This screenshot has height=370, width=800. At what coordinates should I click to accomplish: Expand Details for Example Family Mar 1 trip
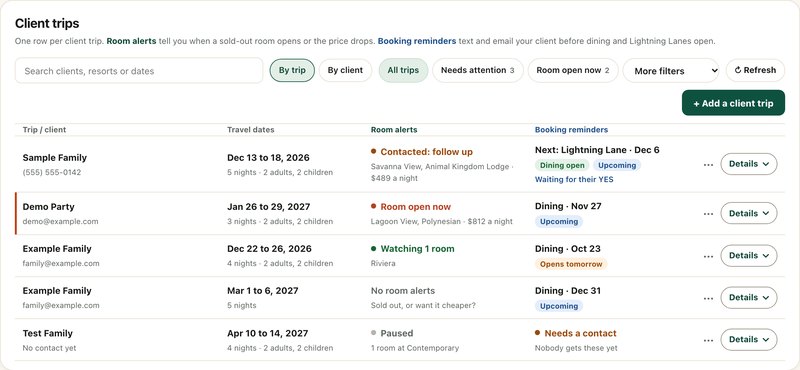click(x=748, y=298)
